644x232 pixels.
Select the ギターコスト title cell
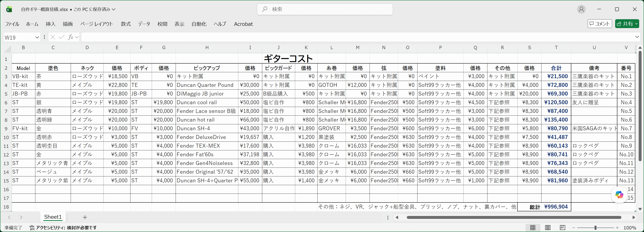coord(288,58)
